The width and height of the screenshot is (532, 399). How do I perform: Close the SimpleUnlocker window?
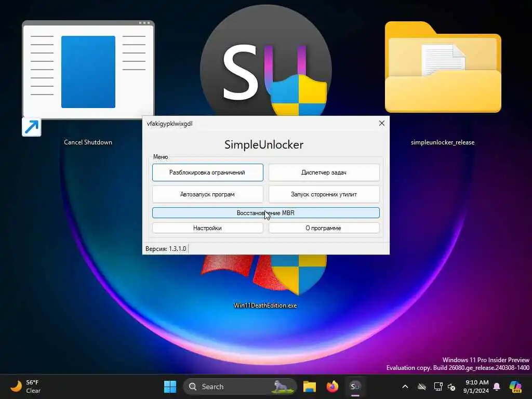click(x=382, y=123)
